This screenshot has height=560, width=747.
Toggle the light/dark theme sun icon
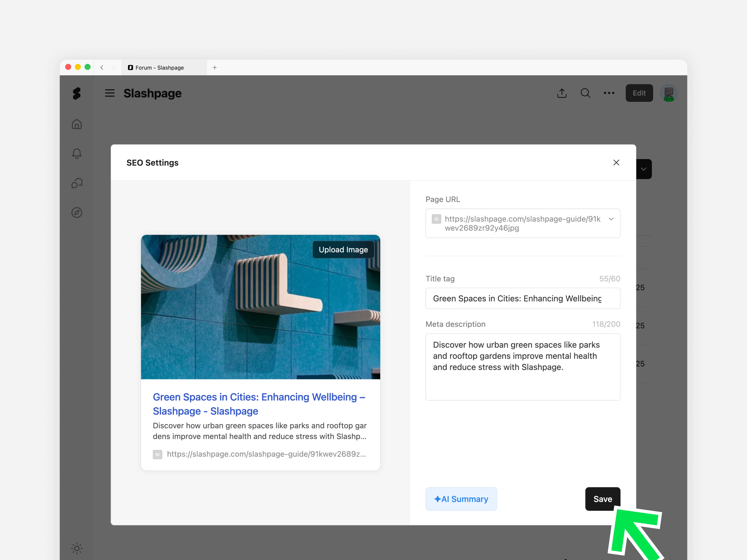pyautogui.click(x=77, y=549)
